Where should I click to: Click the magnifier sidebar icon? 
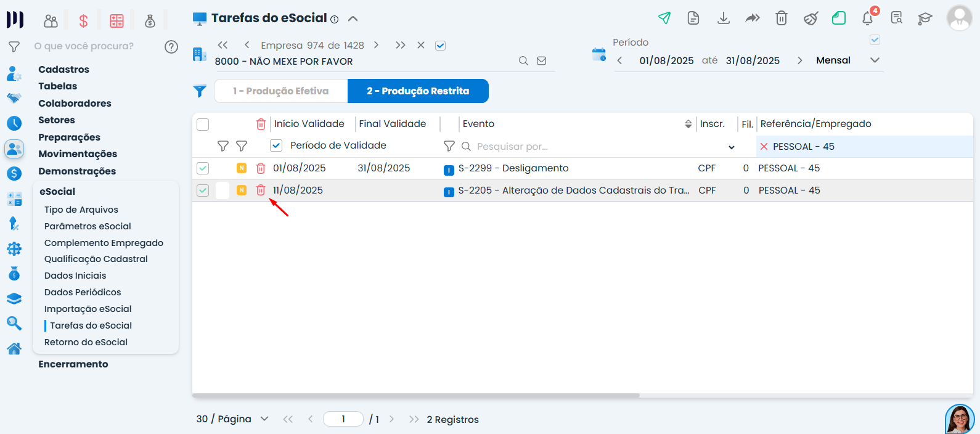14,323
